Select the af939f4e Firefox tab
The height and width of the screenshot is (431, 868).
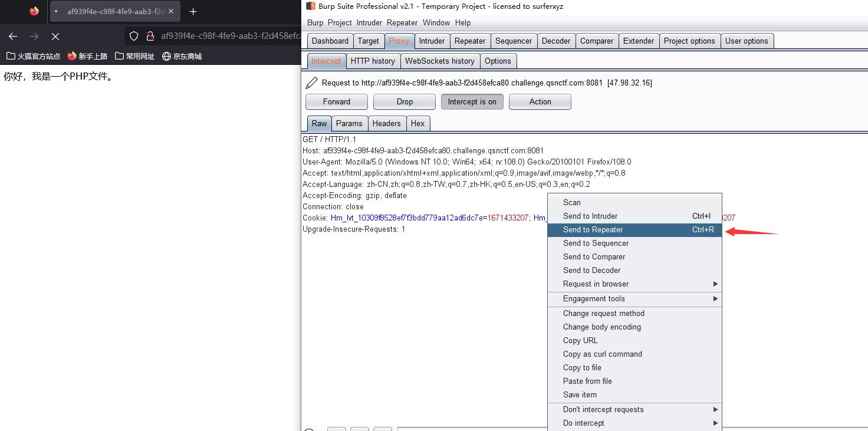(x=115, y=11)
